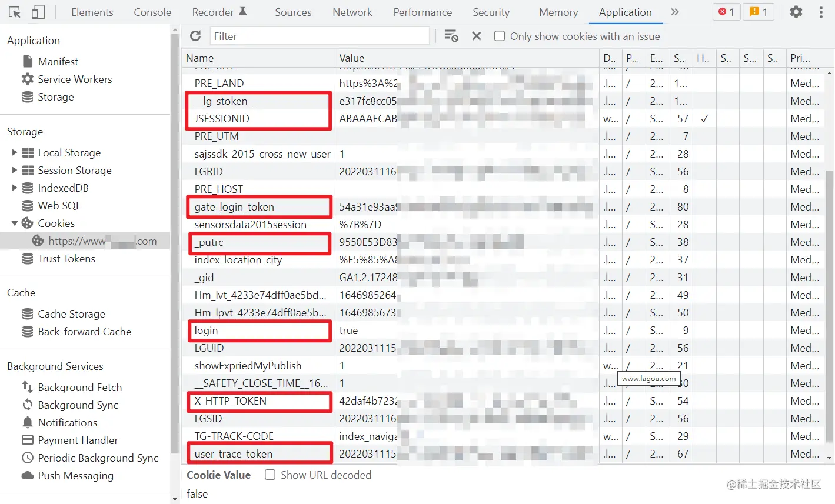Click the Push Messaging cloud icon

pos(28,475)
